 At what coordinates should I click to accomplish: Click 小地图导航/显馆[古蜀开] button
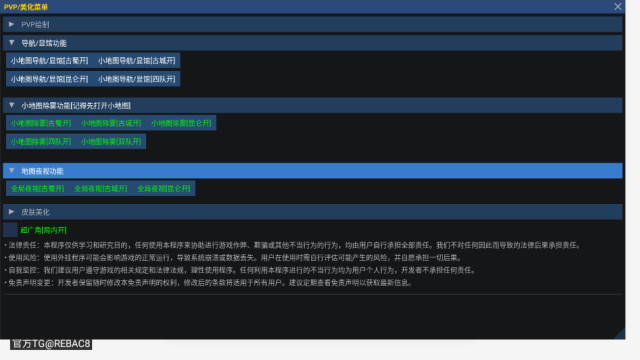(x=49, y=60)
